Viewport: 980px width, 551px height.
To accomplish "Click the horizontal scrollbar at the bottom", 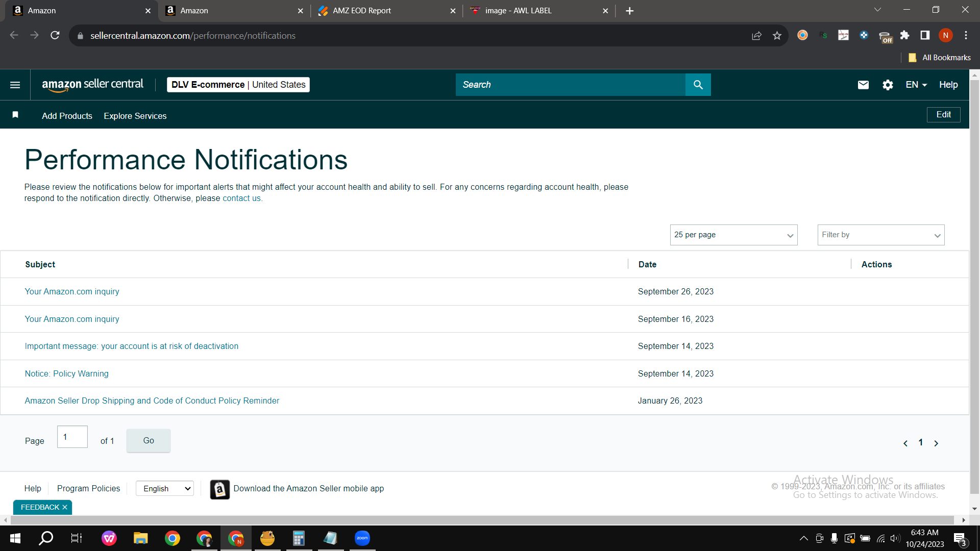I will (x=482, y=520).
